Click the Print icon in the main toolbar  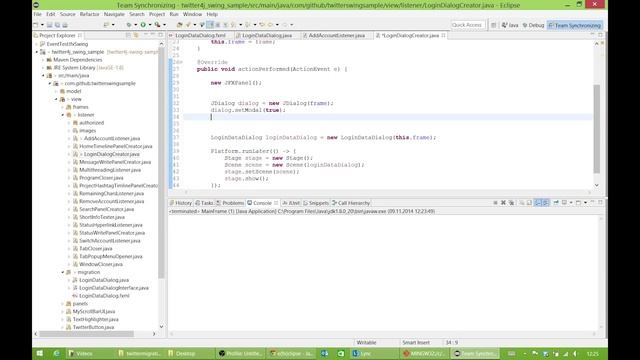pyautogui.click(x=65, y=25)
